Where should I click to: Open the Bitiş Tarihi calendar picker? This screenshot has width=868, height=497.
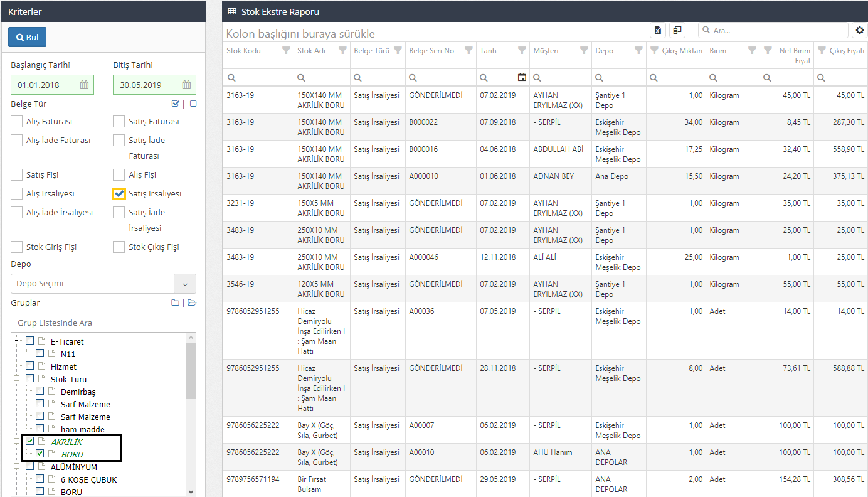point(186,85)
